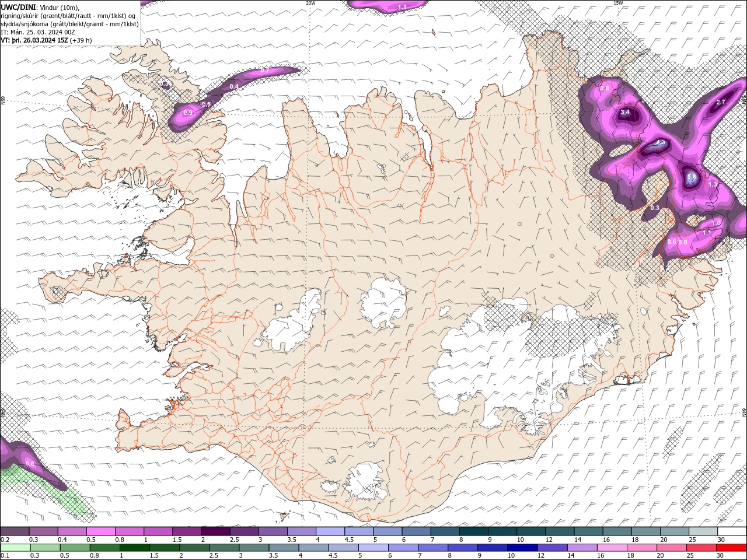Click the bold 'UWC/DINI' title text

(x=19, y=7)
